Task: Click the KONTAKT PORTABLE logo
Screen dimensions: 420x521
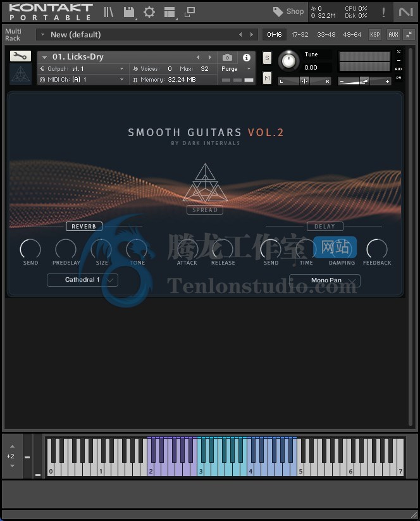Action: coord(51,12)
